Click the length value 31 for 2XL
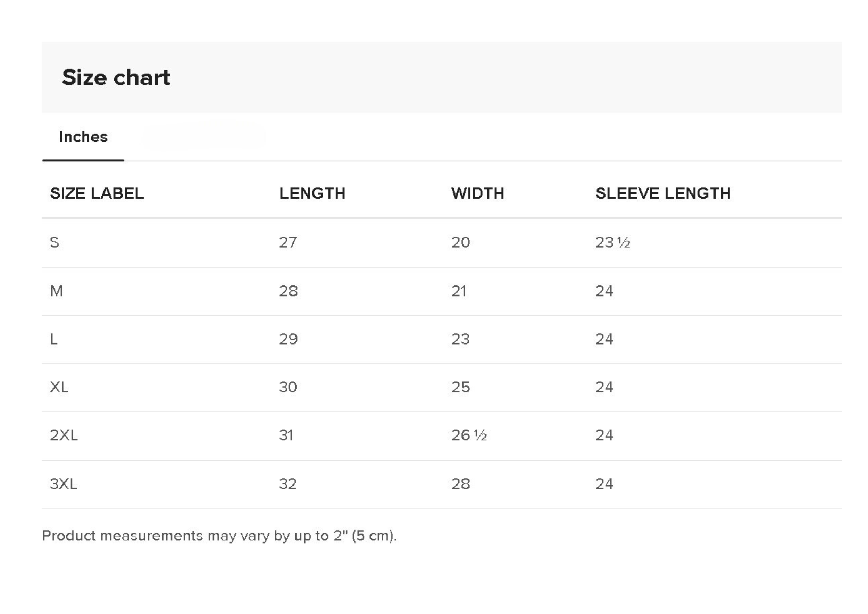 click(x=286, y=435)
